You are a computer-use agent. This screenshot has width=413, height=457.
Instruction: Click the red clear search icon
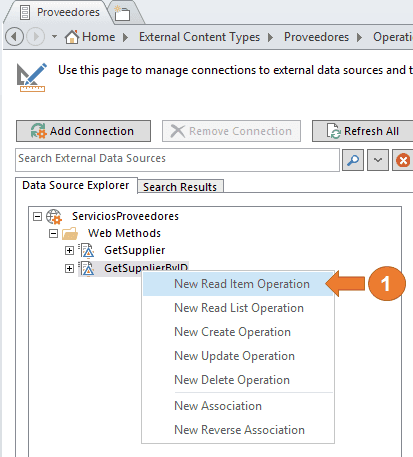(403, 160)
